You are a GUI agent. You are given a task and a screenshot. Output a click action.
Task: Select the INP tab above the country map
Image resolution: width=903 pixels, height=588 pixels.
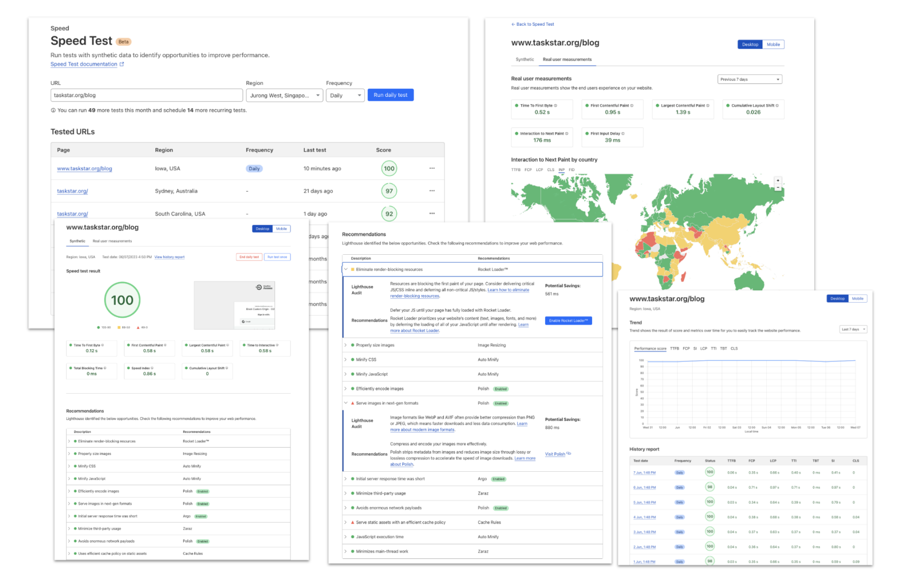point(561,170)
